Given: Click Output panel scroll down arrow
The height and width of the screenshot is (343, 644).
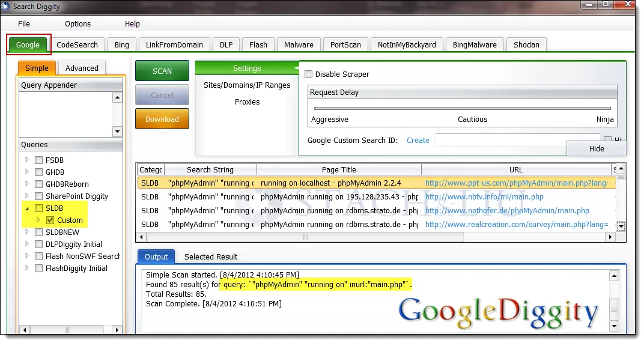Looking at the screenshot, I should (x=614, y=326).
